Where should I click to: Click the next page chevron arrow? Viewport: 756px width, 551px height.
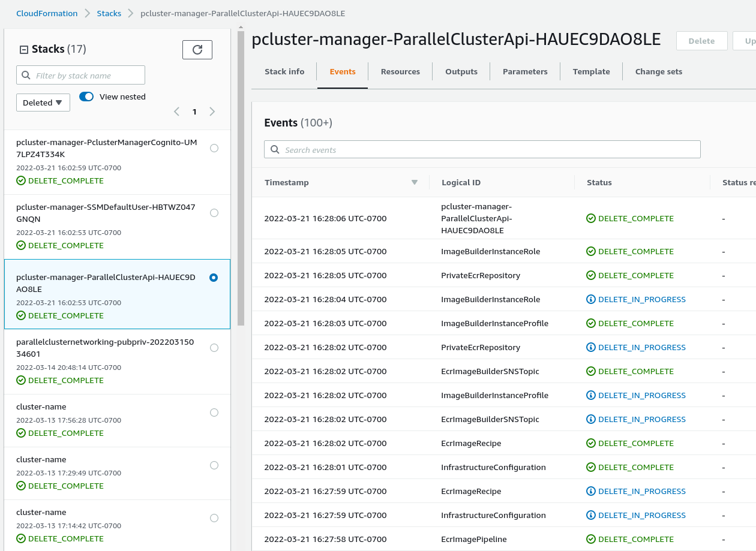tap(212, 112)
